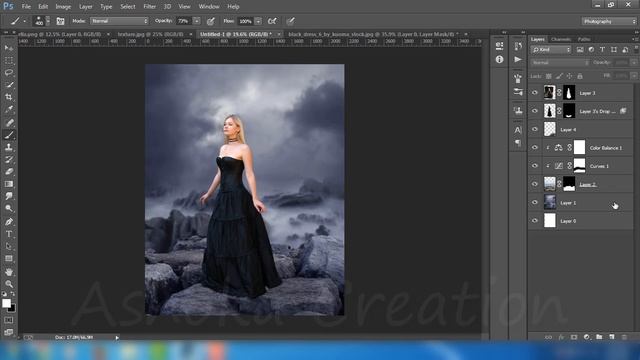Select the Brush tool in the toolbox
This screenshot has height=360, width=640.
tap(9, 135)
